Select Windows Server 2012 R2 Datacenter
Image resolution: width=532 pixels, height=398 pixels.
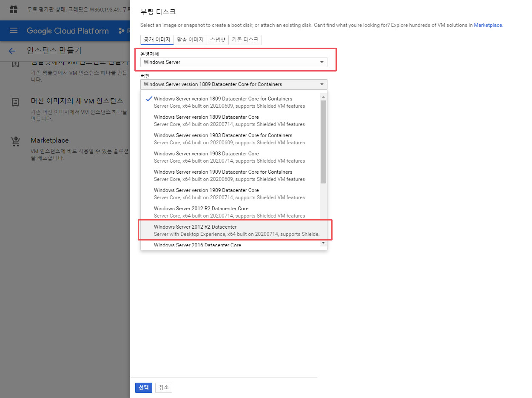point(230,230)
